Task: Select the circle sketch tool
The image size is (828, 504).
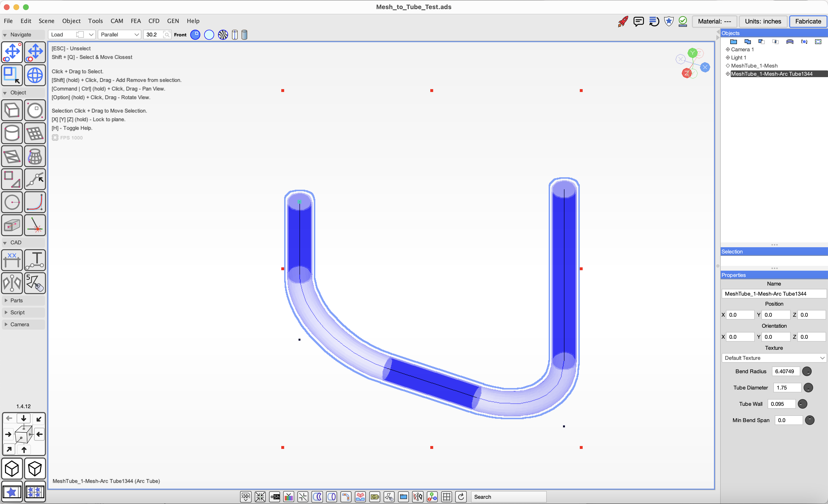Action: [12, 202]
